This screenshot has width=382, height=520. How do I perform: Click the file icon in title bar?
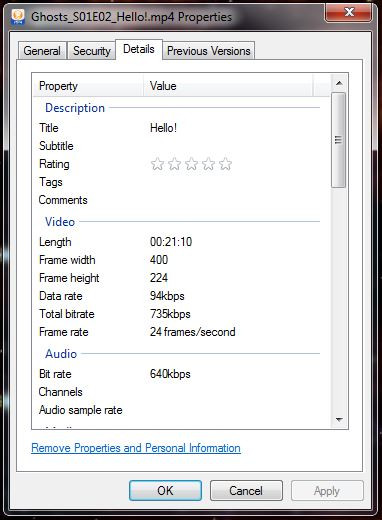[17, 16]
